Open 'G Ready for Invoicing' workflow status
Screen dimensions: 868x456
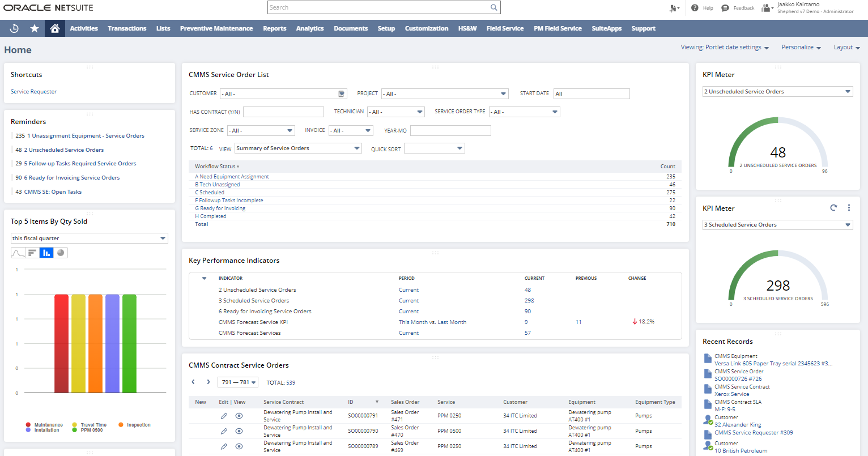[x=220, y=208]
